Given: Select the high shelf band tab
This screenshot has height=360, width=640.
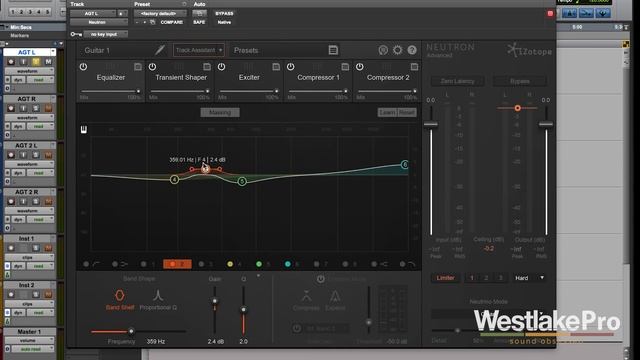Looking at the screenshot, I should tap(379, 264).
